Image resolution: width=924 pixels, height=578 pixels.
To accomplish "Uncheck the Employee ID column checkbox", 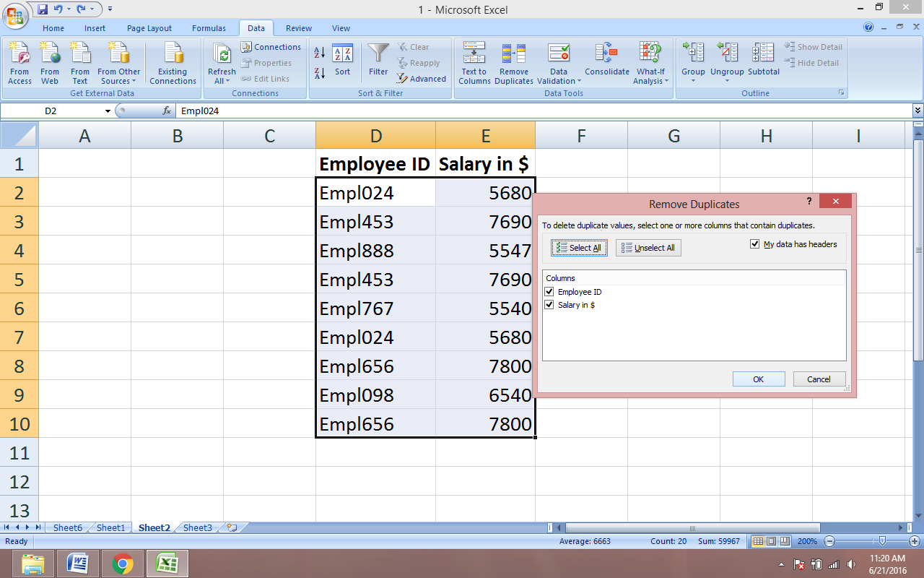I will [549, 292].
